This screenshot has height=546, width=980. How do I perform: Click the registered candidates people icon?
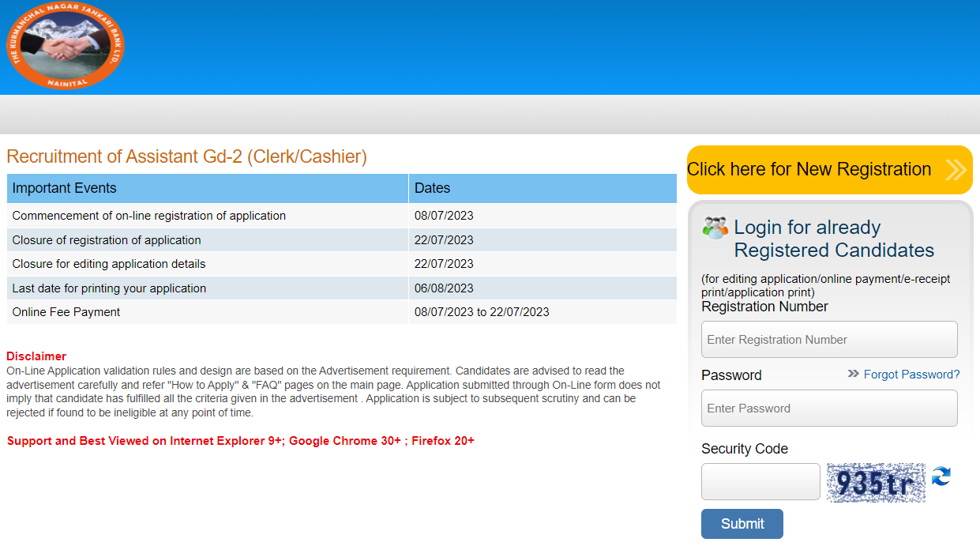[715, 228]
